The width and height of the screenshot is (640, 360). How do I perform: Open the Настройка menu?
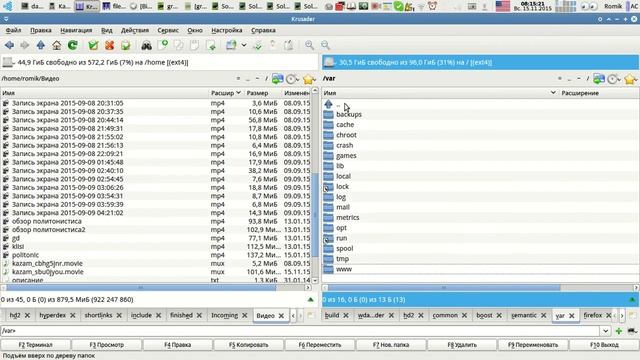(227, 30)
